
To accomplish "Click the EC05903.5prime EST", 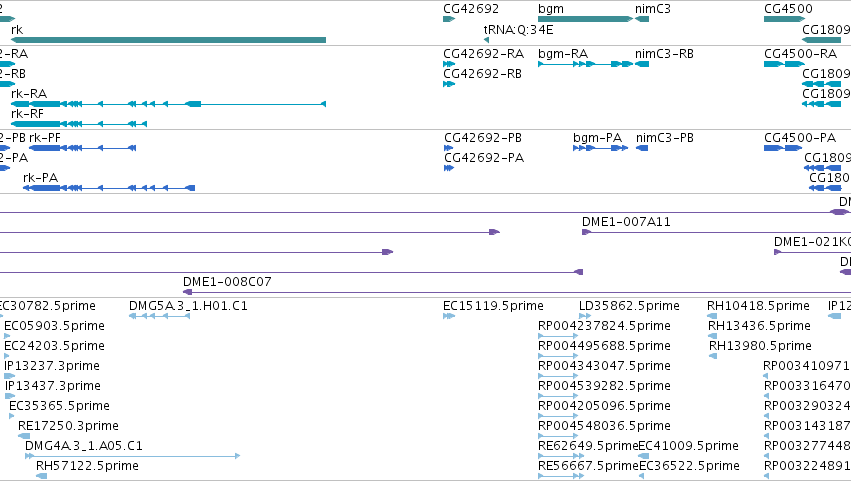I will point(7,336).
